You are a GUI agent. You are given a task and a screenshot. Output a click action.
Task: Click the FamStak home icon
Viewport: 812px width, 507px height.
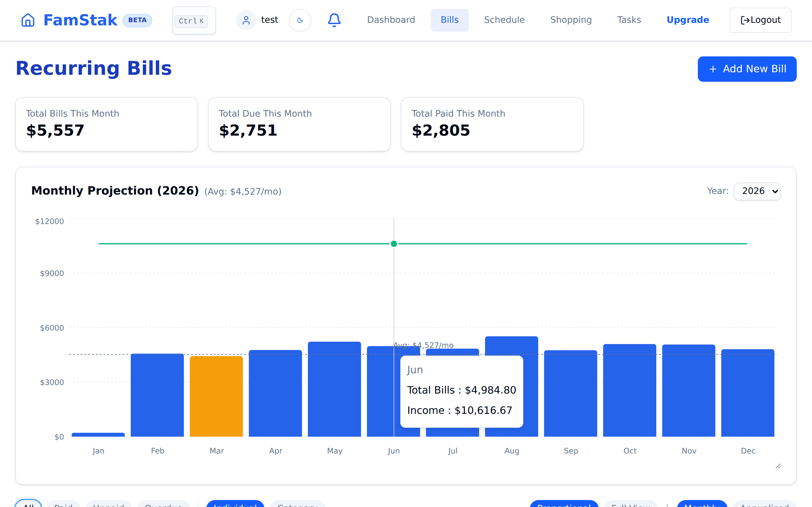[x=28, y=20]
